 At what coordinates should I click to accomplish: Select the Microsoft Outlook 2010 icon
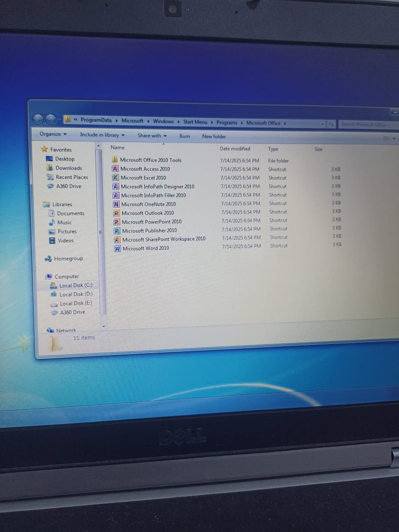pos(117,213)
